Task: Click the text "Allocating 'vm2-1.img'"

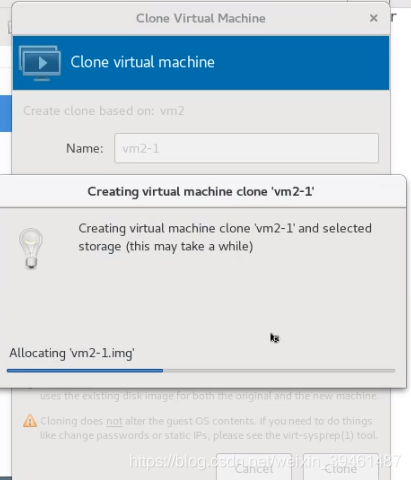Action: coord(72,353)
